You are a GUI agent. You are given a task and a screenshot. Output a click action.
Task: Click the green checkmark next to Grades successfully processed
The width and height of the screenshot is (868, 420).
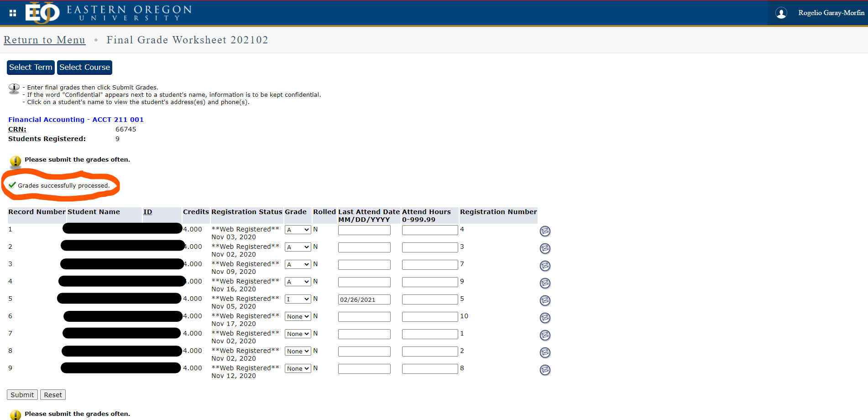point(11,185)
